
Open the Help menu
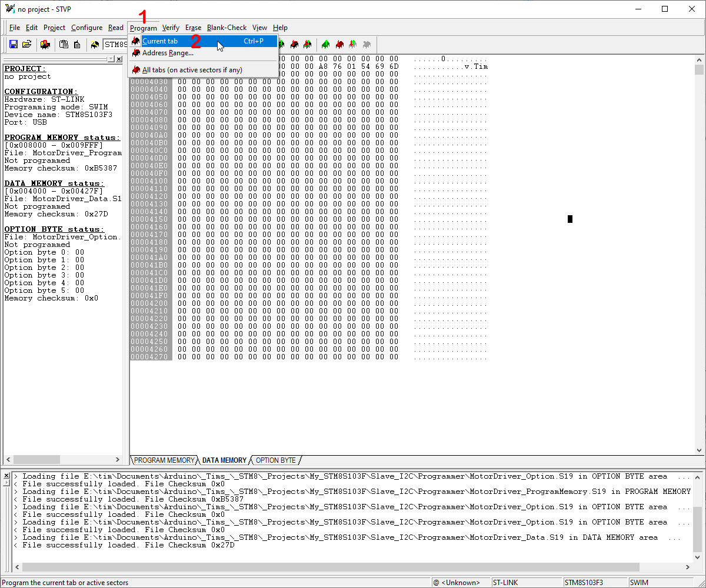click(280, 28)
